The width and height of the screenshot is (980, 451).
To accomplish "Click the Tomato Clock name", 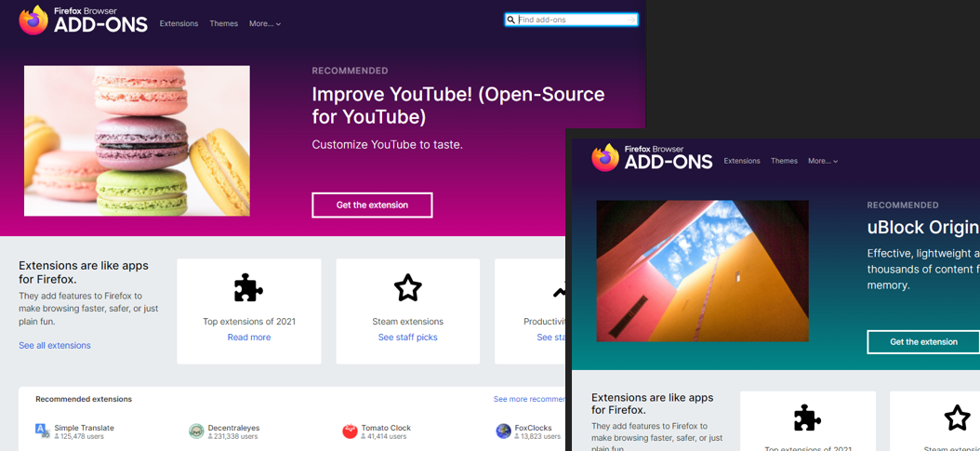I will tap(386, 428).
